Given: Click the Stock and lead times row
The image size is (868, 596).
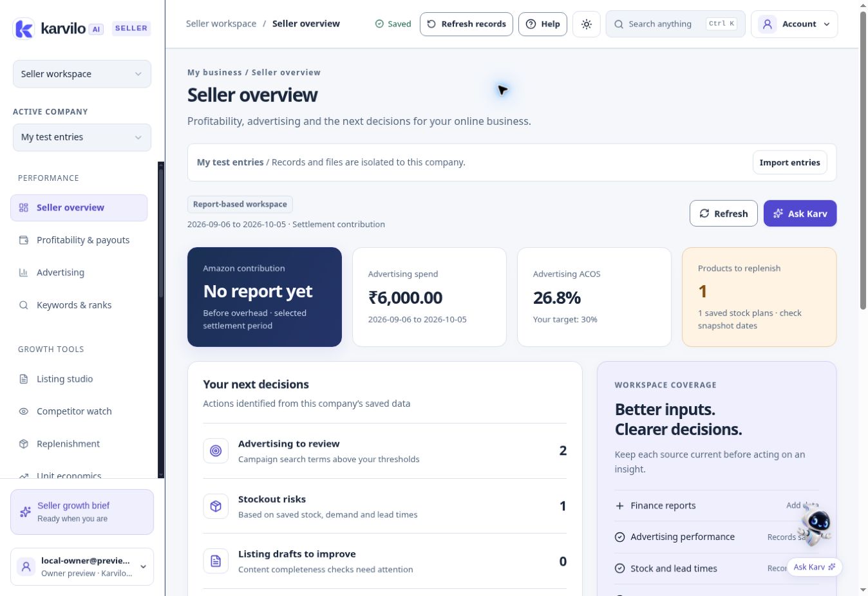Looking at the screenshot, I should [x=717, y=569].
